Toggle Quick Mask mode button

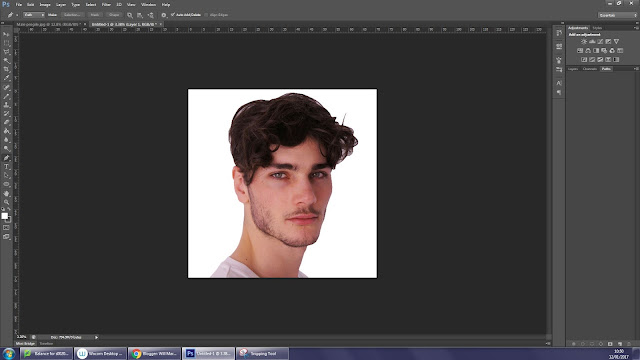click(6, 228)
